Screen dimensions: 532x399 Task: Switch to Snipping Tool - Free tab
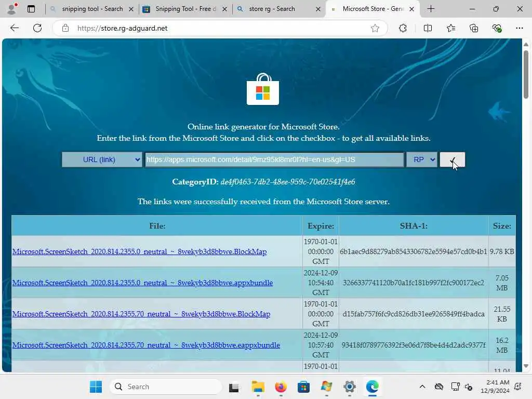[x=185, y=9]
